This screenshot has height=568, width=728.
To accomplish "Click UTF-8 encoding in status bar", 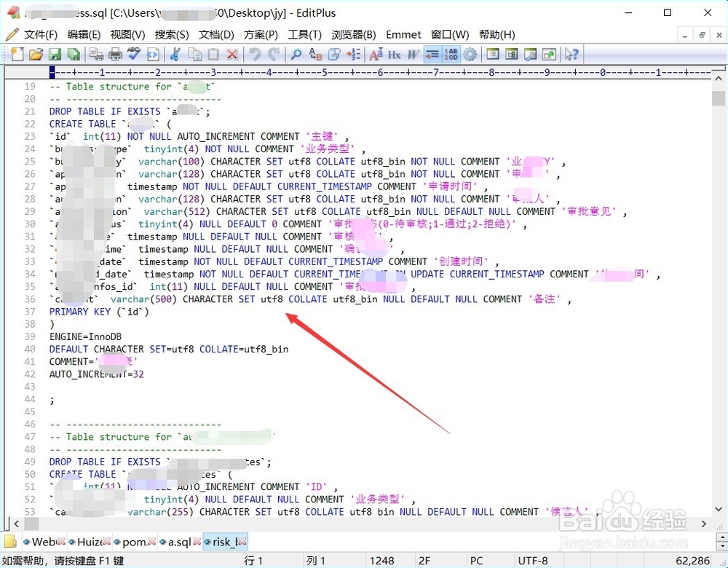I will pos(533,561).
